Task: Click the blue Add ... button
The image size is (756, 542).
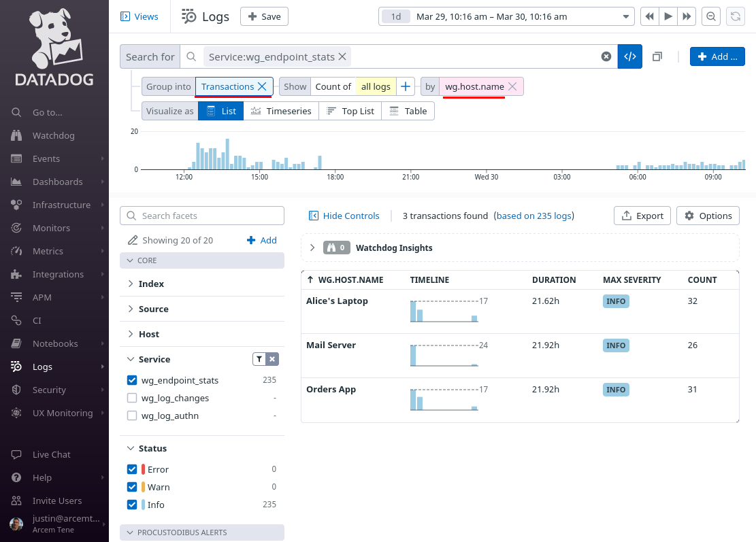Action: 717,56
